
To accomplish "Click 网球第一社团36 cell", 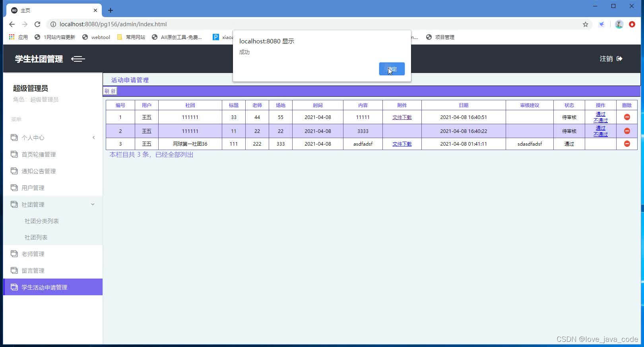I will pos(190,144).
